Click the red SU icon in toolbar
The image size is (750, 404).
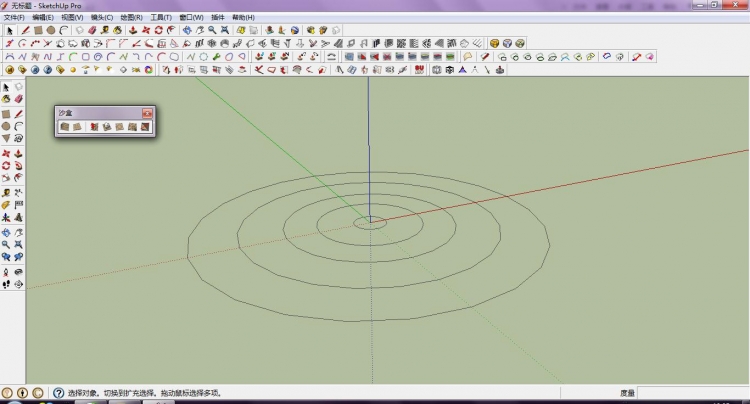tap(419, 70)
